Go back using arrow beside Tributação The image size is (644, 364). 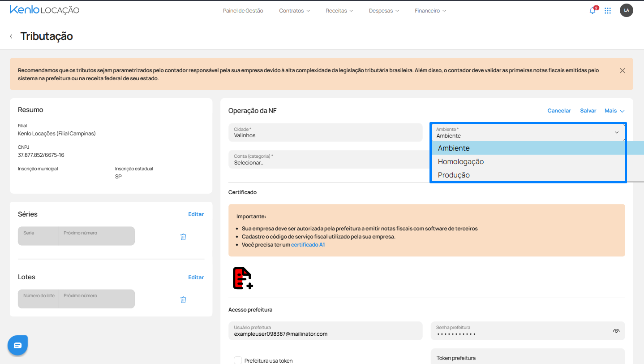pyautogui.click(x=11, y=36)
